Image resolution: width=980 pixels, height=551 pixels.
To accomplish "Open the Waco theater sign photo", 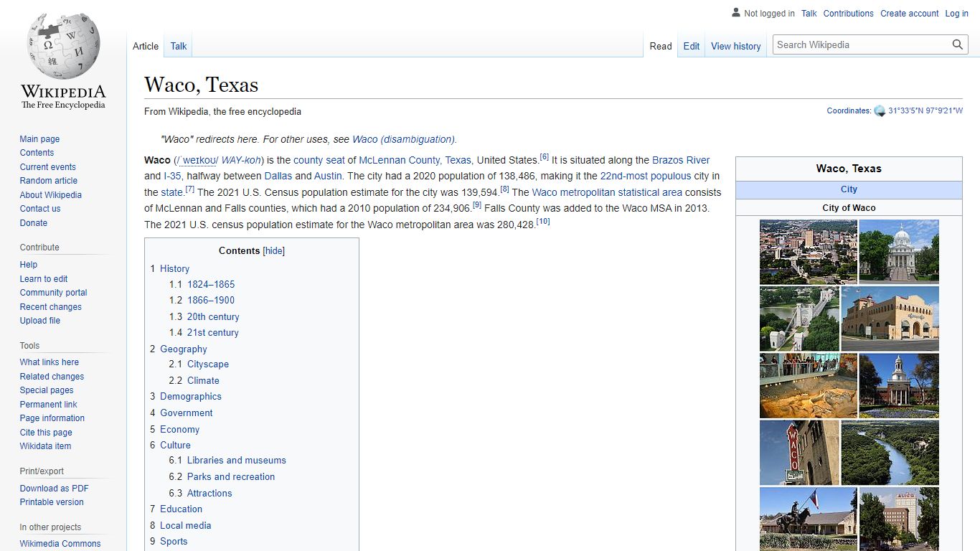I will [799, 453].
